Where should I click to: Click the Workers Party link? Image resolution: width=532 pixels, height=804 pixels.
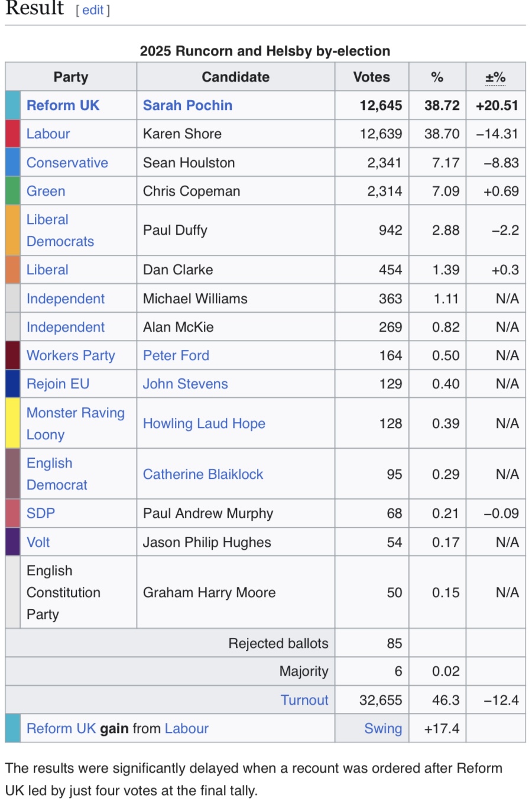point(70,355)
